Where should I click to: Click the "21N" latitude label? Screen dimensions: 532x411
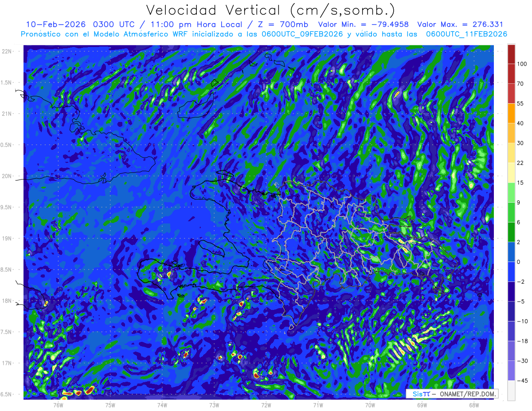7,114
